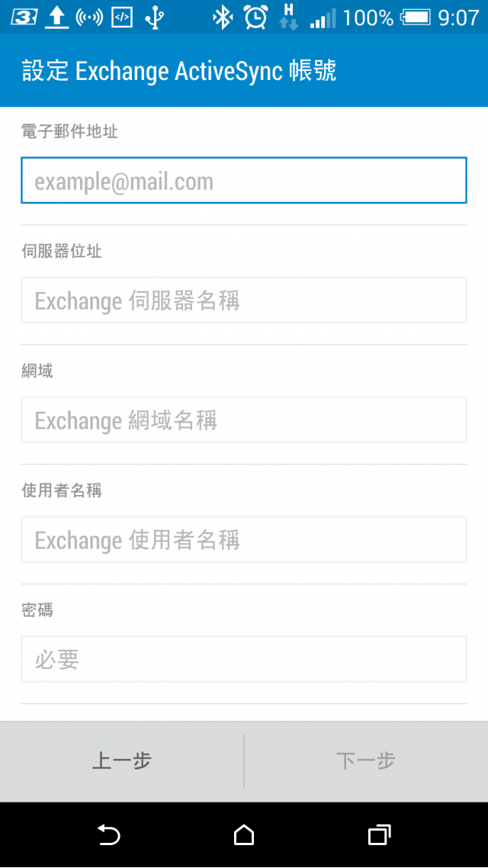488x868 pixels.
Task: Tap the USB debugging notification icon
Action: [x=122, y=18]
